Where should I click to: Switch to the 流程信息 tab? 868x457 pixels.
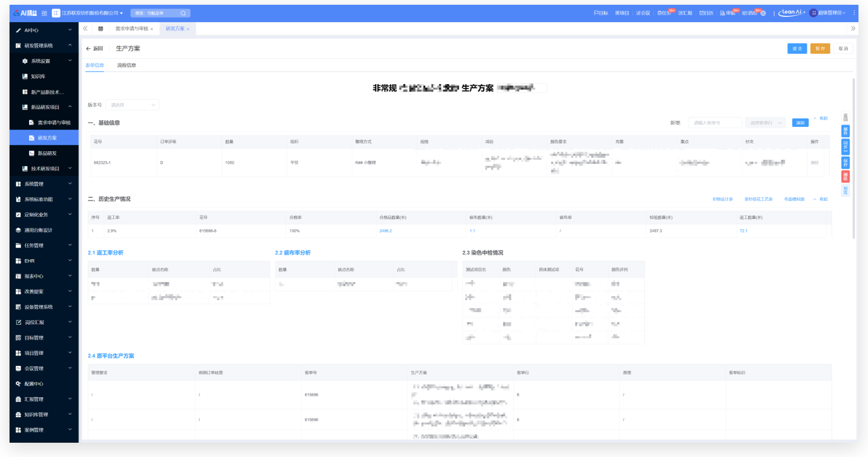point(126,66)
